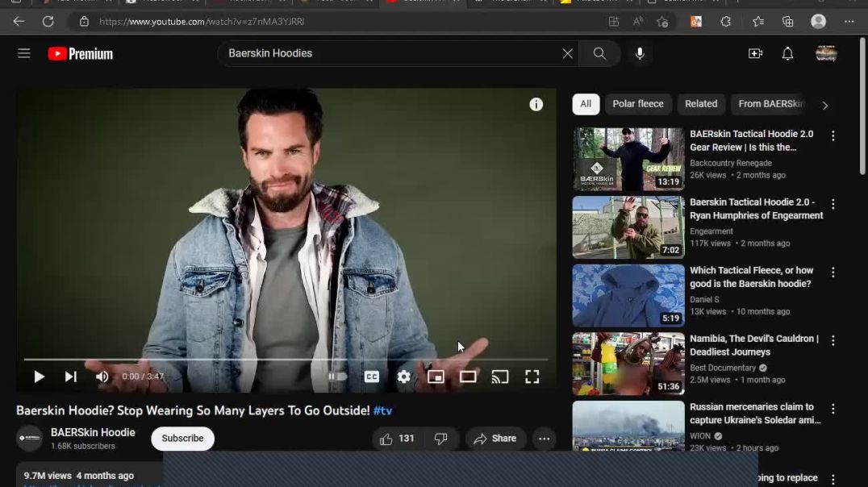The width and height of the screenshot is (868, 487).
Task: Open the Backcountry Renegade channel link
Action: [731, 163]
